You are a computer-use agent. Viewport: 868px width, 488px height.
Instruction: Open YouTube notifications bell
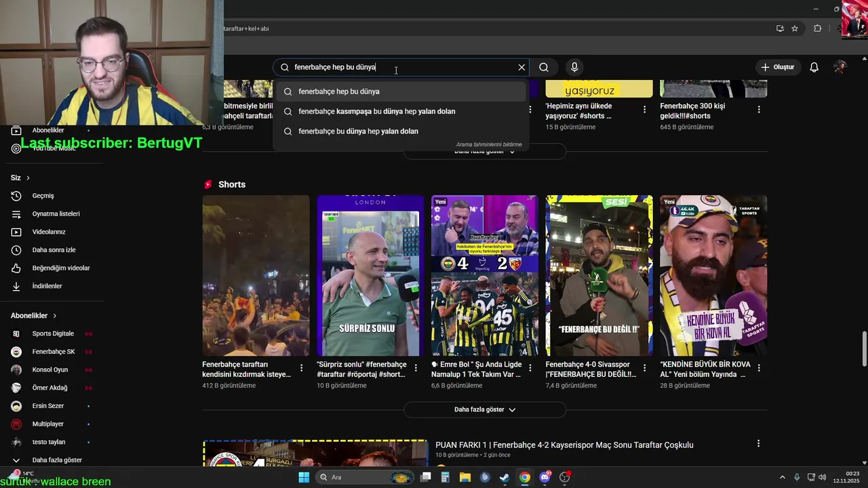click(814, 67)
